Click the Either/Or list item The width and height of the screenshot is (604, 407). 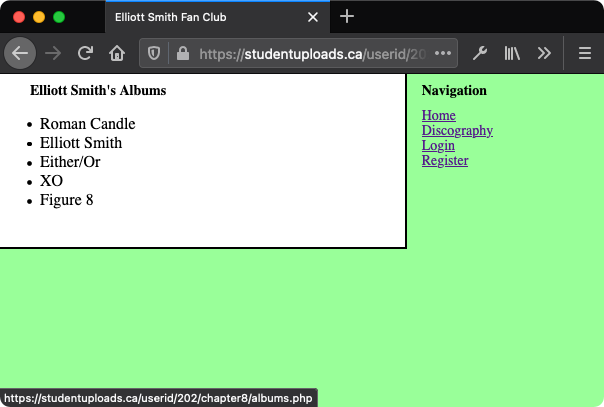pyautogui.click(x=70, y=162)
